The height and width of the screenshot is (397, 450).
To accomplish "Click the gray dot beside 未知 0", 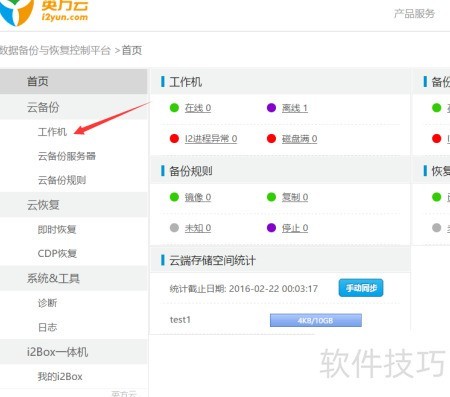I will click(x=174, y=228).
